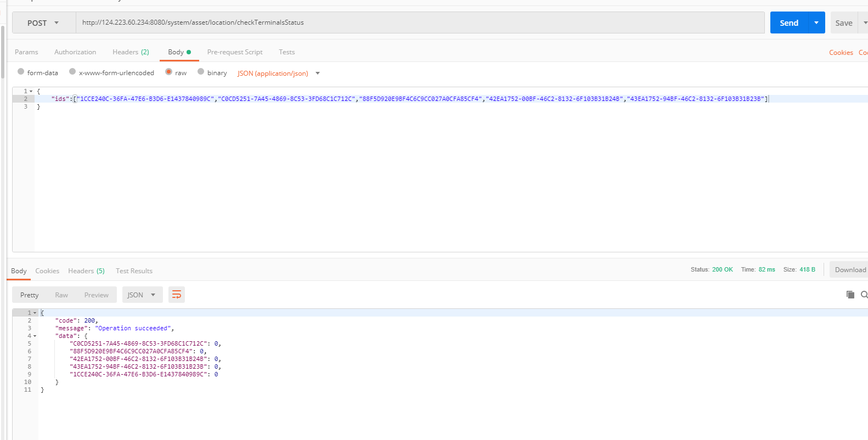The image size is (868, 440).
Task: Click the request URL input field
Action: click(x=420, y=22)
